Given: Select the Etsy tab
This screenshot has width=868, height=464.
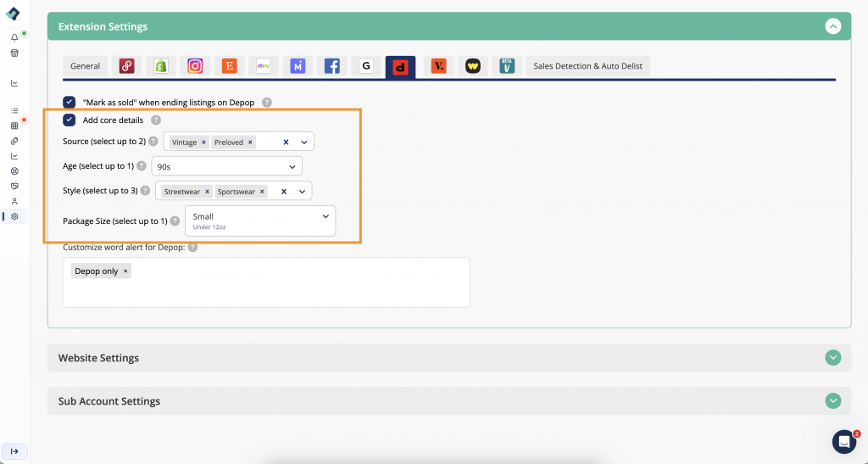Looking at the screenshot, I should [x=229, y=66].
